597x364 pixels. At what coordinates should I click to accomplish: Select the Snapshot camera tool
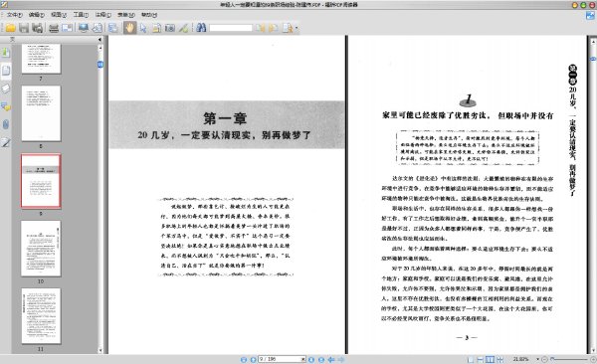(x=170, y=28)
